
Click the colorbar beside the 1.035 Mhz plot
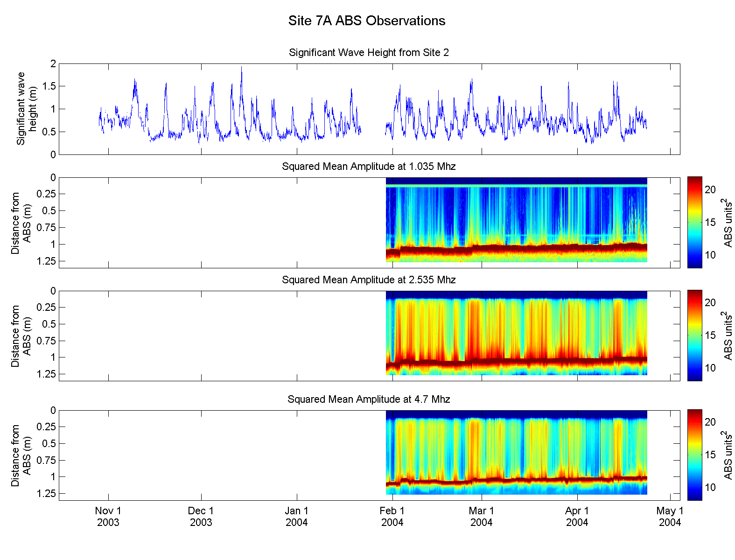tap(694, 222)
